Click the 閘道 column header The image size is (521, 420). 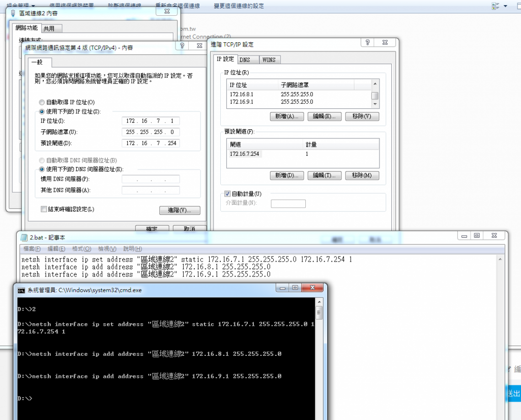[x=265, y=145]
